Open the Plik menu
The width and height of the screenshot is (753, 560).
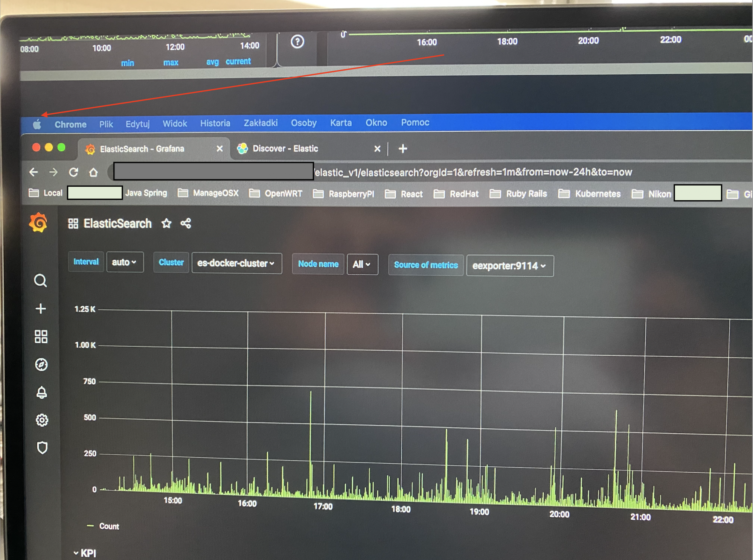(x=106, y=124)
